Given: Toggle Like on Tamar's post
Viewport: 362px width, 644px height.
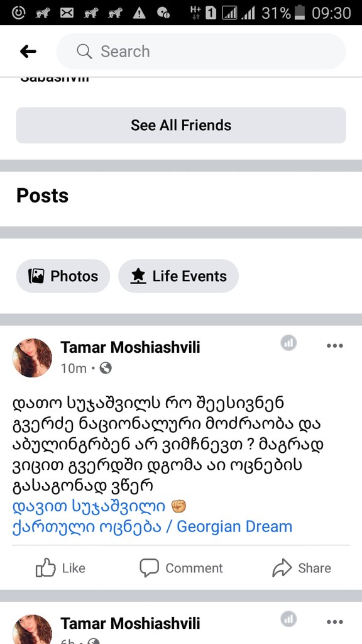Looking at the screenshot, I should (60, 568).
